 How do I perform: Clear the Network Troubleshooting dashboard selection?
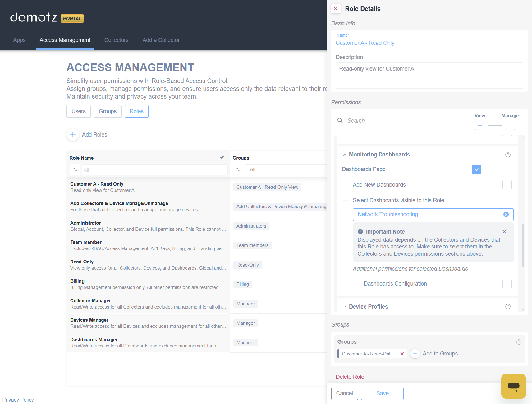[x=506, y=215]
